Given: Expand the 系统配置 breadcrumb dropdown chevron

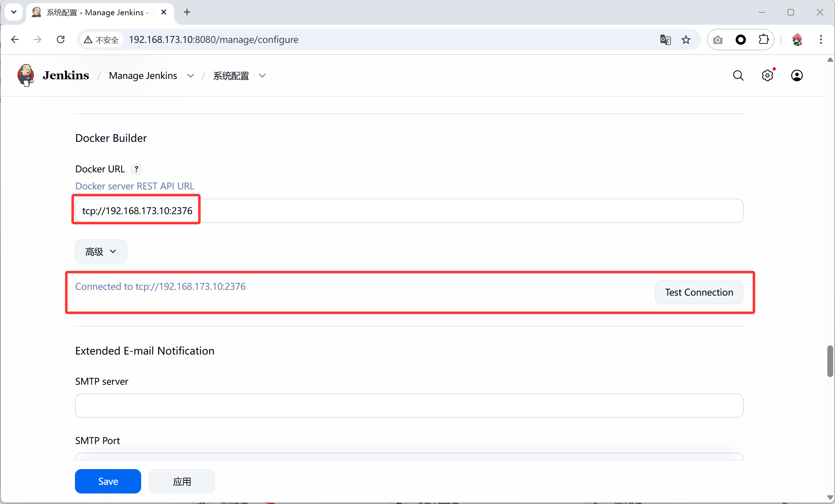Looking at the screenshot, I should point(262,76).
